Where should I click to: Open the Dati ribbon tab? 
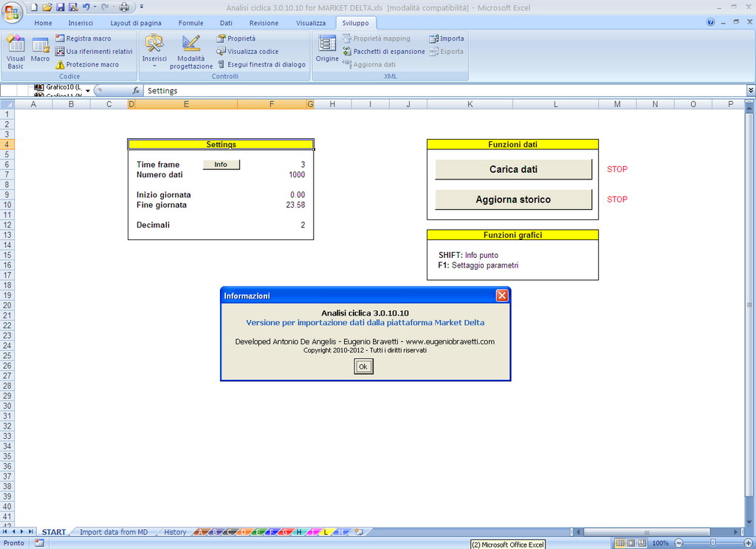point(226,23)
